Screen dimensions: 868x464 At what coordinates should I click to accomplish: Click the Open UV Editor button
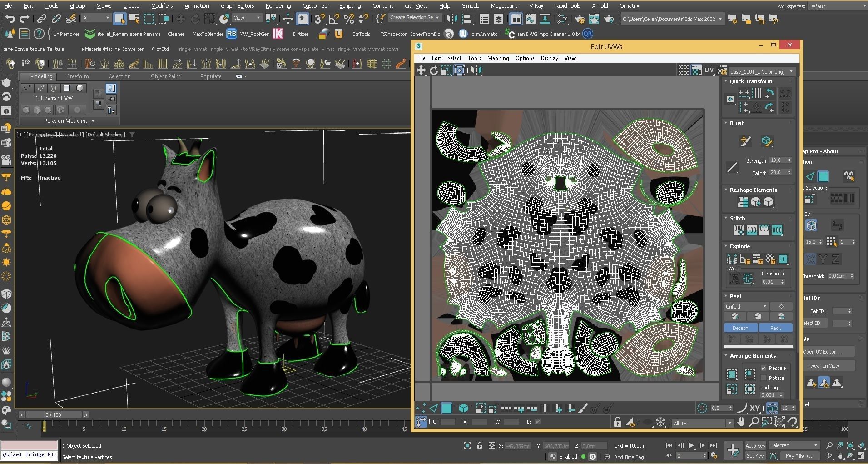pyautogui.click(x=828, y=352)
